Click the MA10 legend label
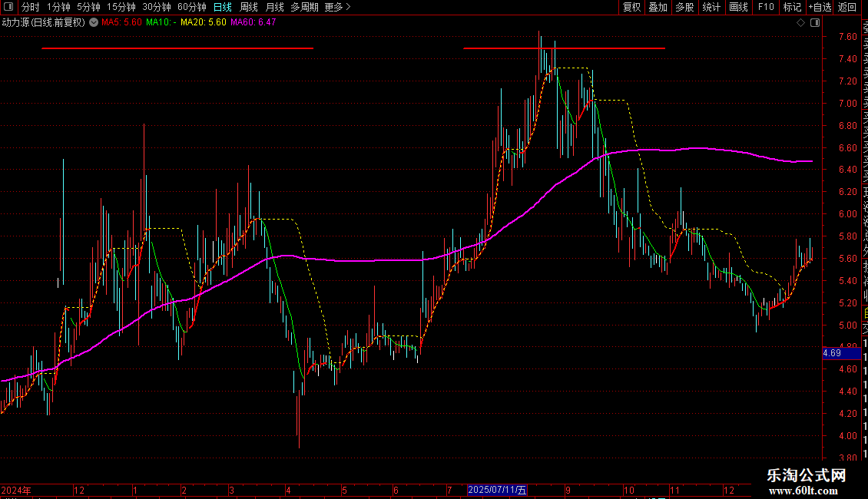Viewport: 868px width, 499px height. coord(161,22)
